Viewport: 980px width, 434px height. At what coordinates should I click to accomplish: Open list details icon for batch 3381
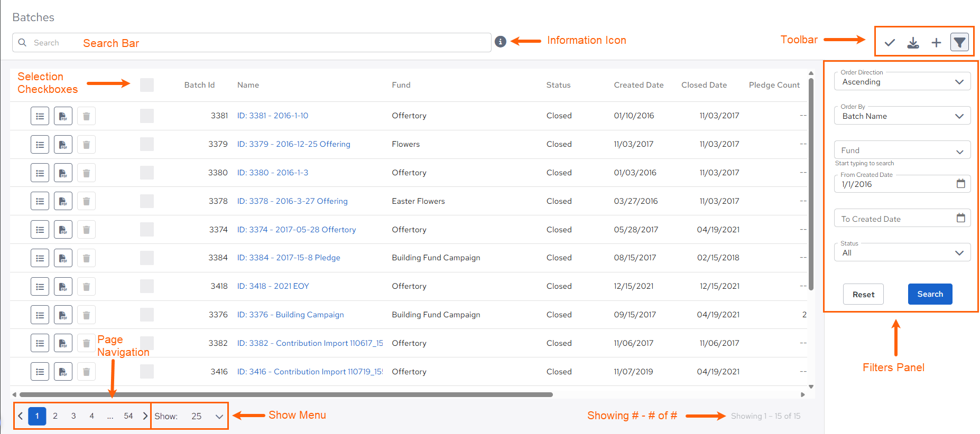40,116
